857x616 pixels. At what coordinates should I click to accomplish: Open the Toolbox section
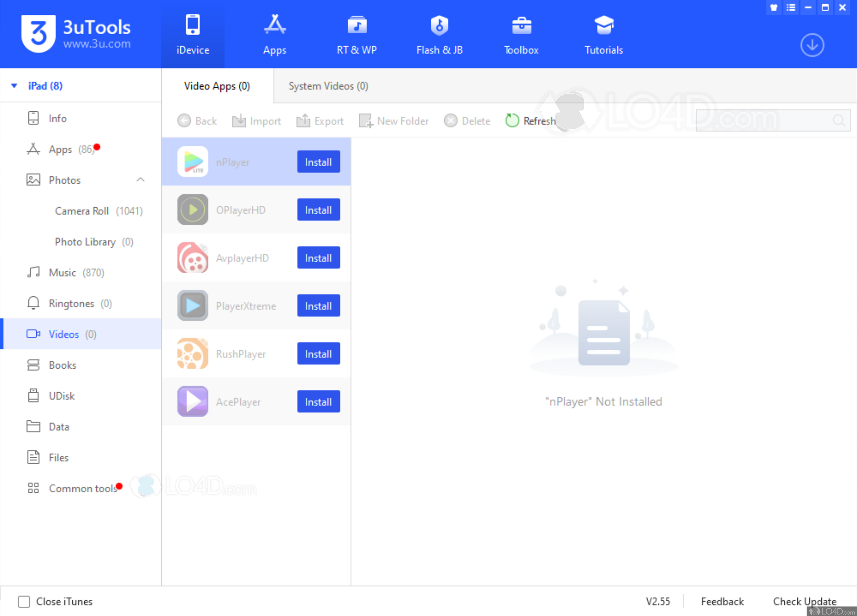(x=521, y=34)
